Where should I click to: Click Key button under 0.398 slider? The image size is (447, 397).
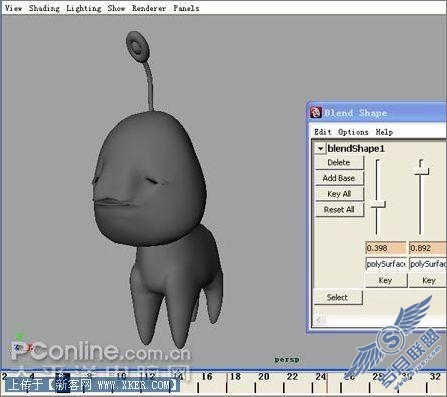[x=386, y=280]
